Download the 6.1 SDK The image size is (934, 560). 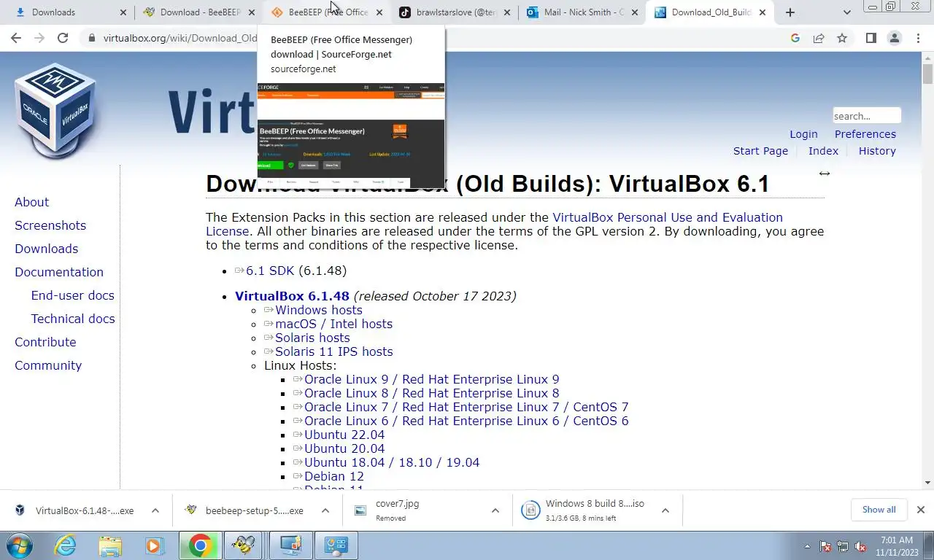270,271
